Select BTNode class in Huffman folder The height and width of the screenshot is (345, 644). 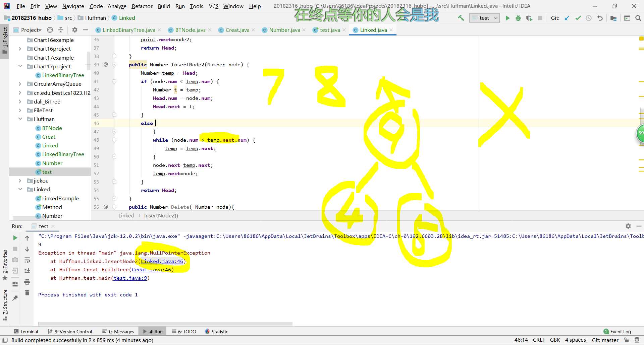pyautogui.click(x=52, y=128)
